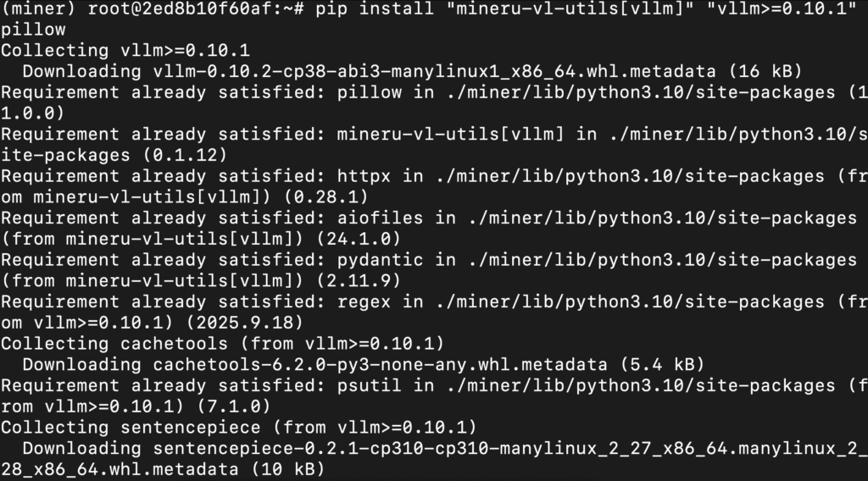The height and width of the screenshot is (481, 868).
Task: Click the "Collecting cachetools" text
Action: (114, 343)
